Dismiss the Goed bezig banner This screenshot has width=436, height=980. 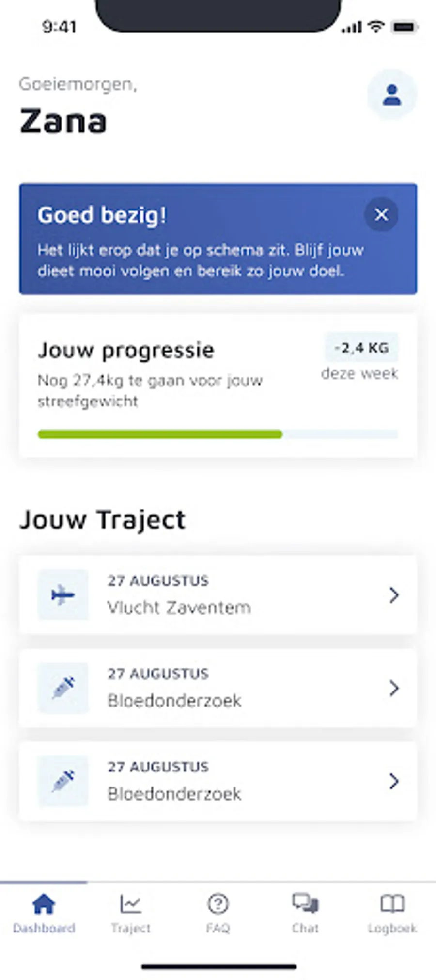(x=381, y=214)
